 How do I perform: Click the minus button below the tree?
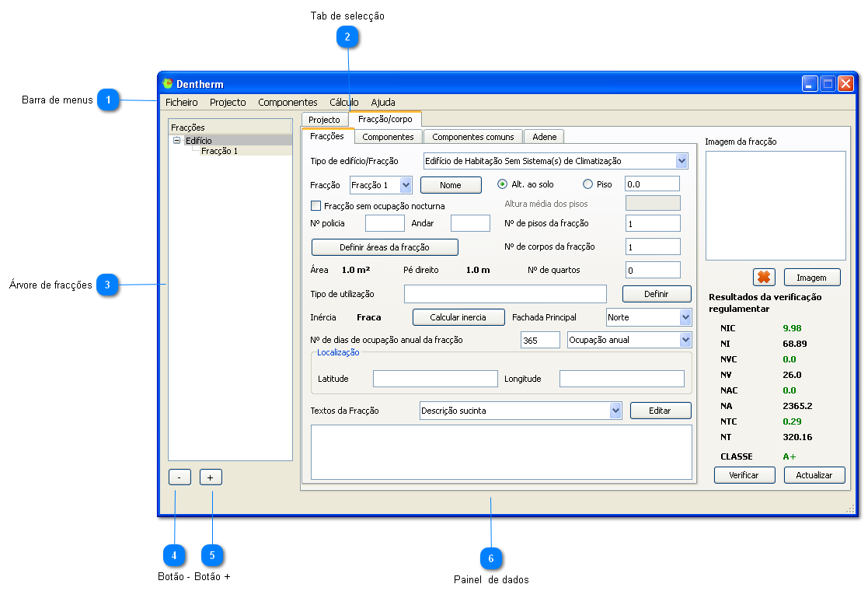click(x=180, y=477)
